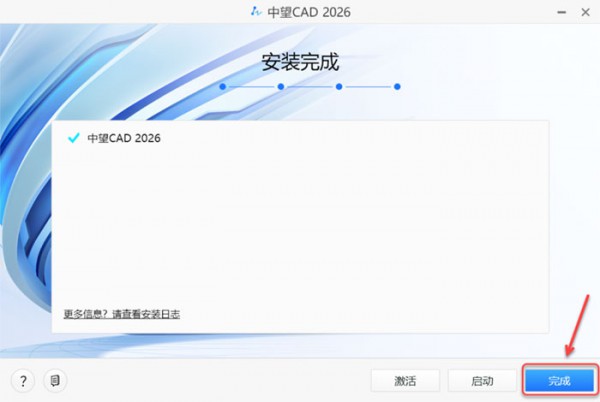The height and width of the screenshot is (402, 600).
Task: Open the document notes icon beside help
Action: [55, 381]
